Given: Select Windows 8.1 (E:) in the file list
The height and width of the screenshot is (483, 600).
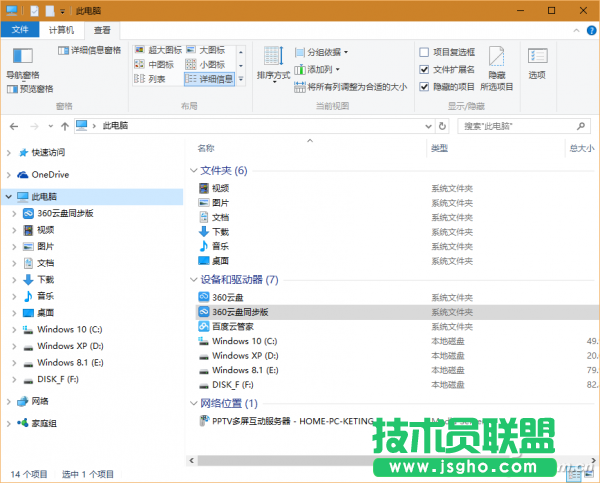Looking at the screenshot, I should pyautogui.click(x=245, y=370).
